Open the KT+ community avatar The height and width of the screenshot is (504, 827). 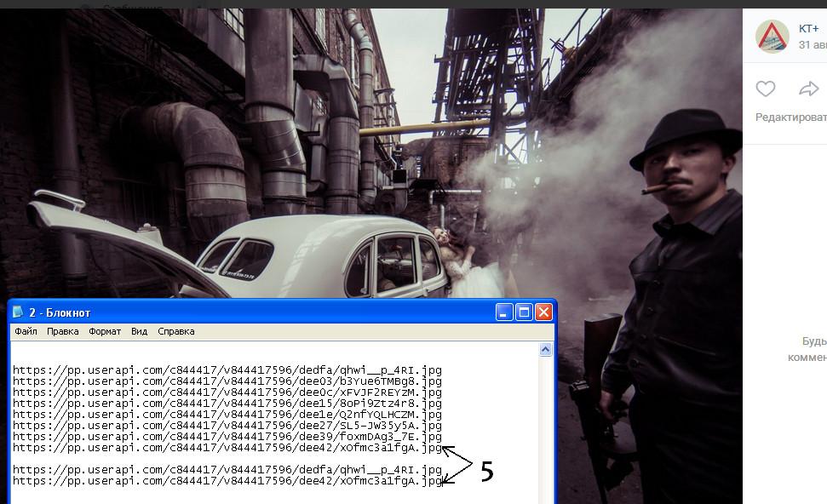(772, 36)
